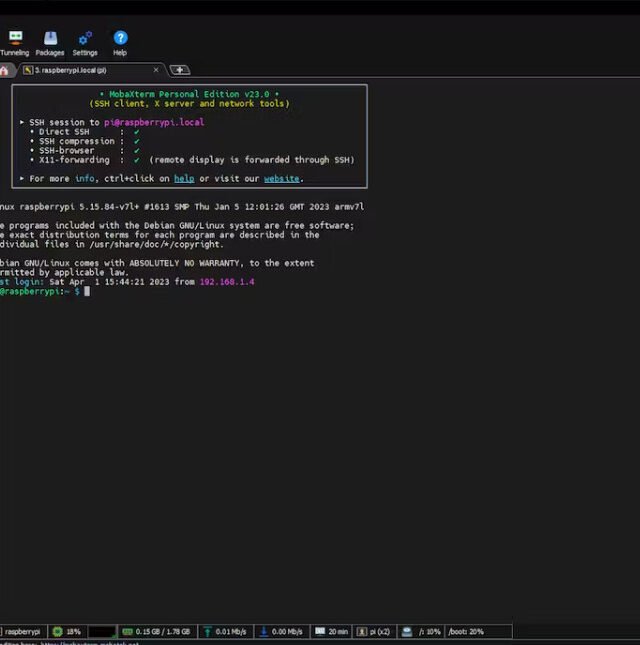Click the 'help' link in banner
The width and height of the screenshot is (640, 645).
(x=184, y=179)
